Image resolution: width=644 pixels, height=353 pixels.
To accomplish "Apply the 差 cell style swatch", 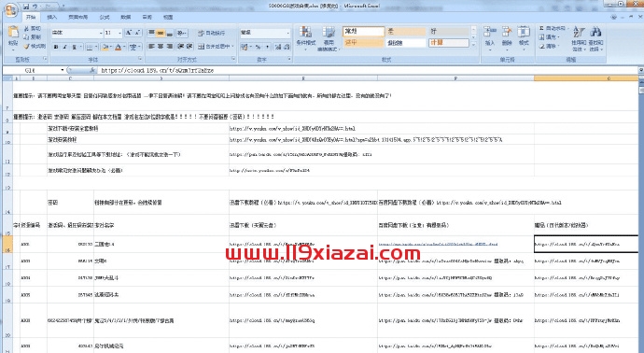I will (406, 31).
